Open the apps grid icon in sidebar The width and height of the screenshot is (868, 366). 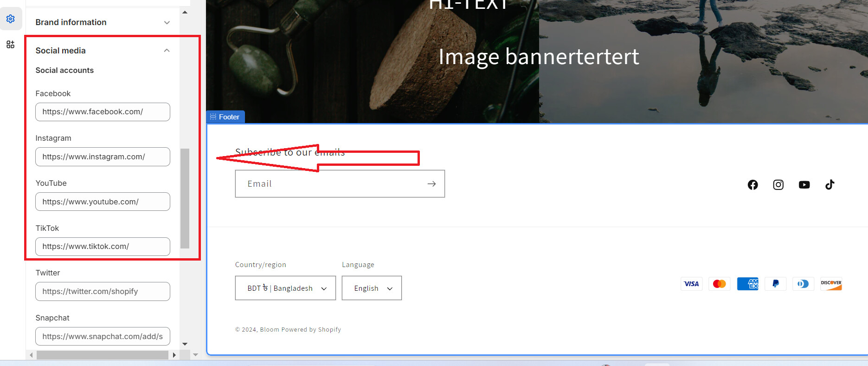(x=10, y=45)
